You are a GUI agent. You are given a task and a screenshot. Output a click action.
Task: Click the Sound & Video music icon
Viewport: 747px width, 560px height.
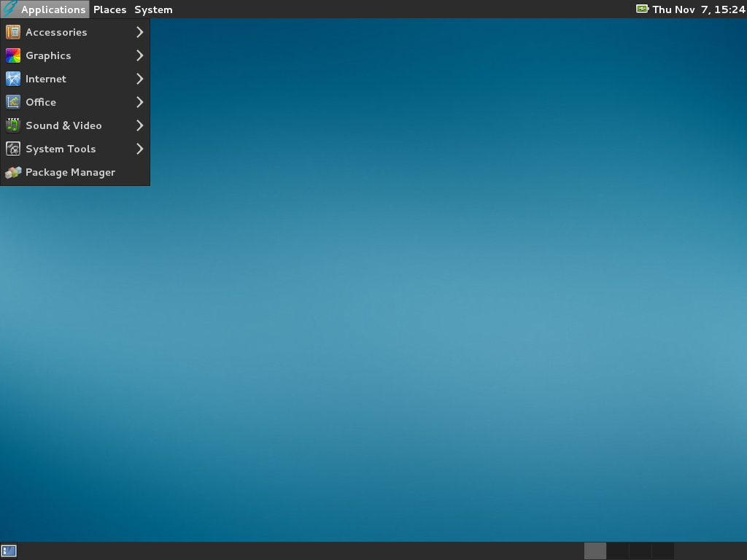click(13, 125)
